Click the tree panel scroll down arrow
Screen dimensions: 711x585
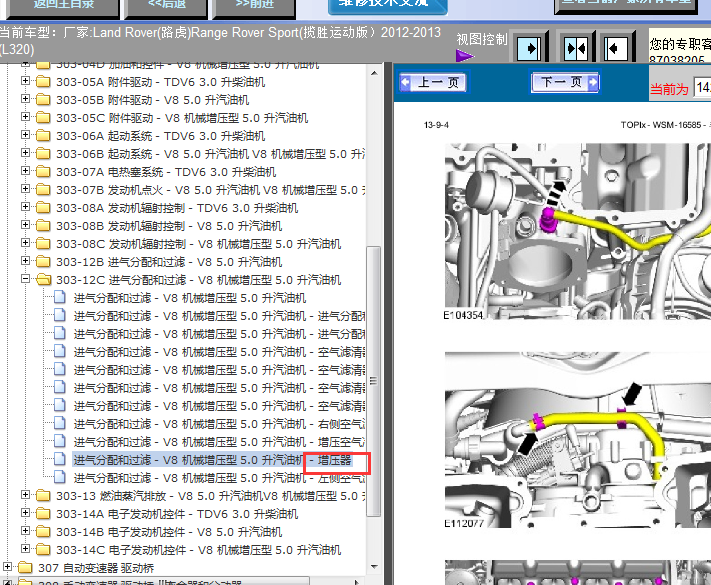point(374,566)
